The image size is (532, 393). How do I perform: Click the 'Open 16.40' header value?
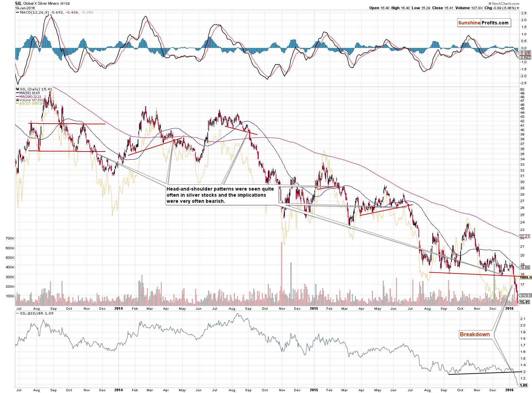click(379, 8)
